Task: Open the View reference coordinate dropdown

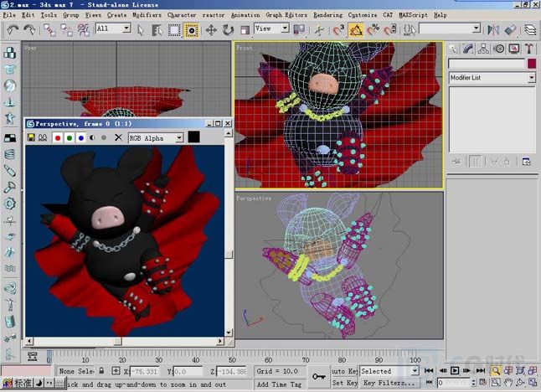Action: point(271,28)
